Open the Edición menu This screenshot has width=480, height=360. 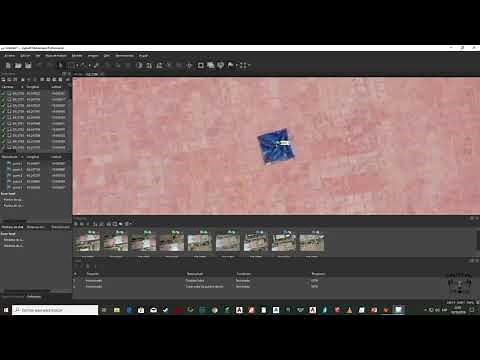pos(25,56)
